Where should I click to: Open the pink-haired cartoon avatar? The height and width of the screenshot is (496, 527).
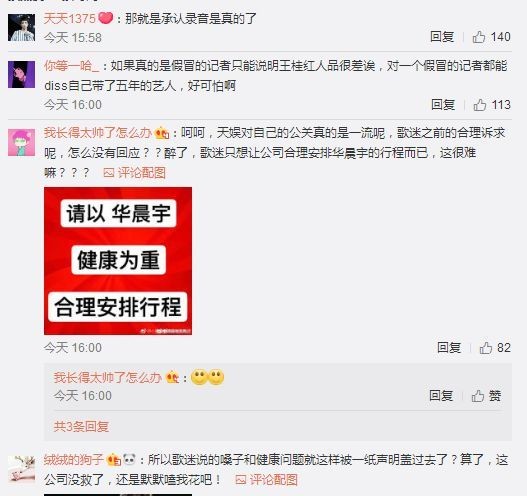[22, 142]
